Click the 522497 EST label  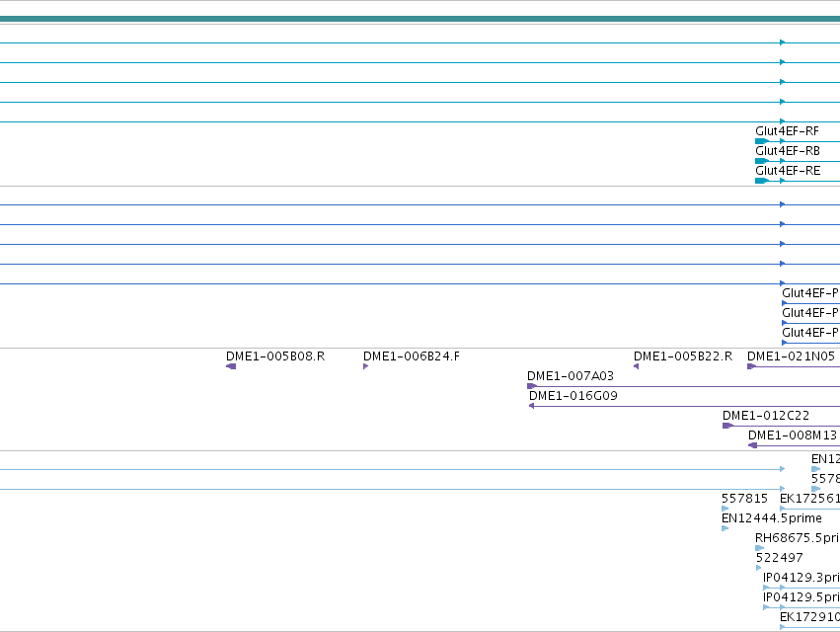780,558
